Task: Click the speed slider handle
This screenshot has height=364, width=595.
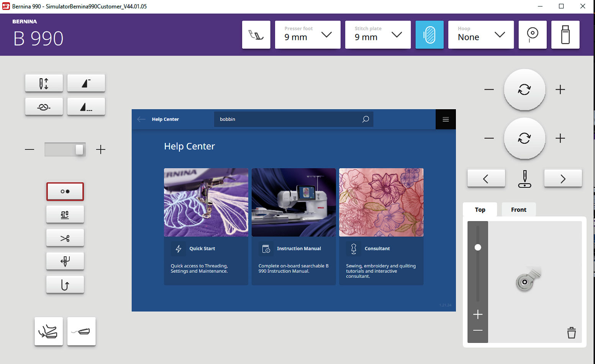Action: [79, 149]
